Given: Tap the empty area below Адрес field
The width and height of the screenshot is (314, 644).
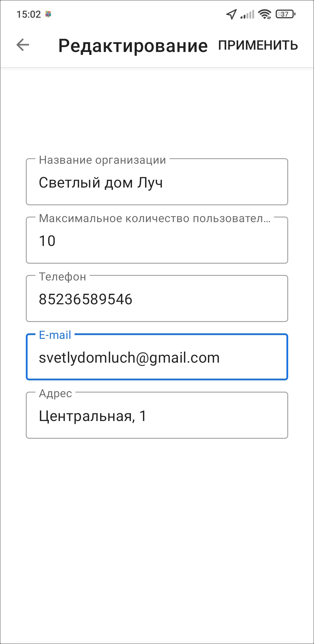Looking at the screenshot, I should click(x=157, y=523).
